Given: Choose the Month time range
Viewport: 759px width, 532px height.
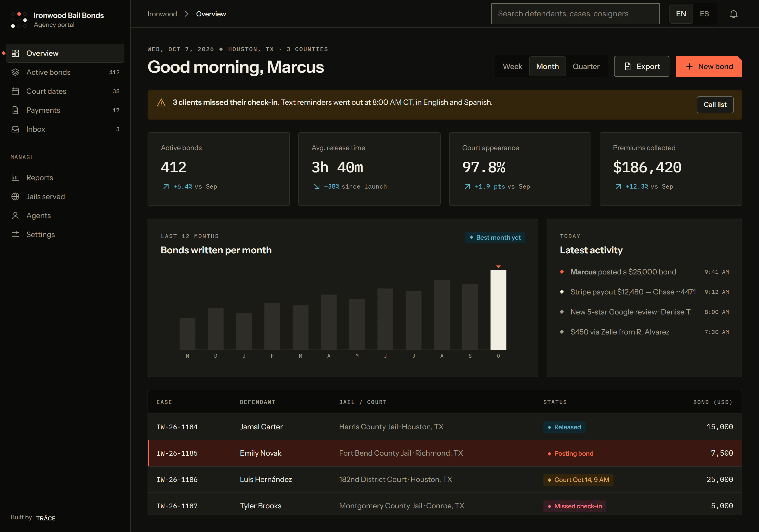Looking at the screenshot, I should pos(547,66).
